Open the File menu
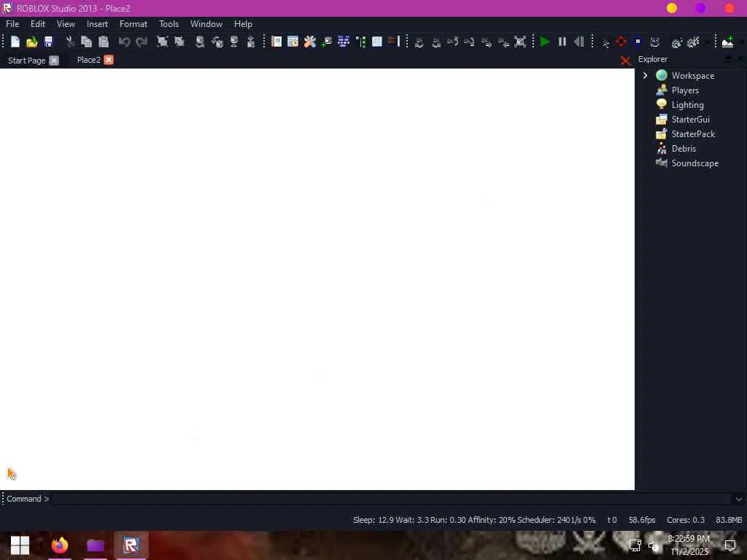Image resolution: width=747 pixels, height=560 pixels. point(12,24)
